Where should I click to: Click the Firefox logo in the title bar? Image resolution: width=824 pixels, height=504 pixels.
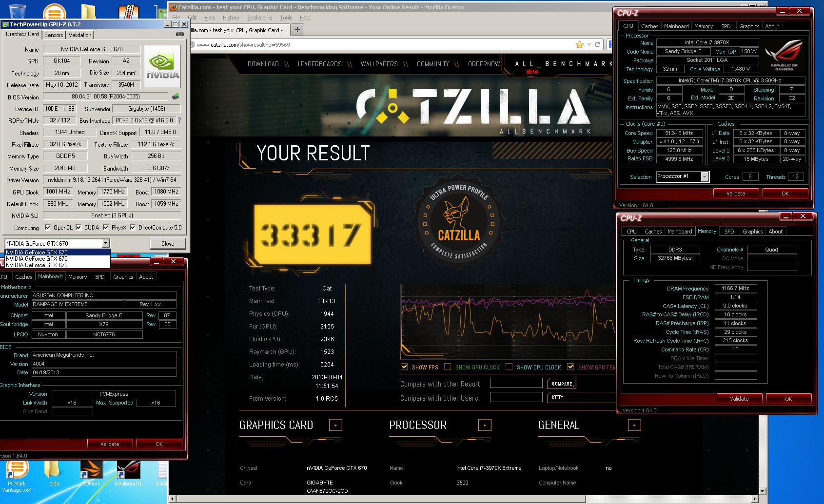point(173,7)
